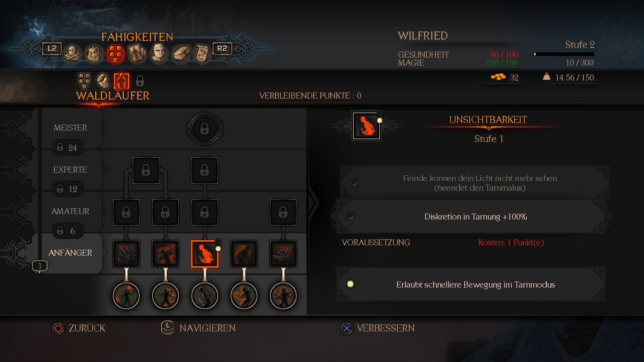Select the 'Feinde können dein Licht' upgrade radio
This screenshot has width=644, height=362.
click(x=354, y=182)
